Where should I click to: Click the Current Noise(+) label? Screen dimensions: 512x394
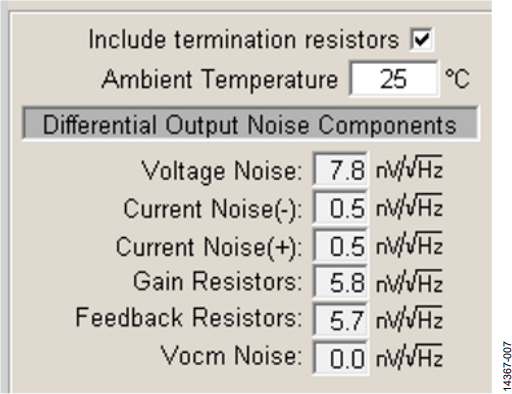tap(209, 247)
